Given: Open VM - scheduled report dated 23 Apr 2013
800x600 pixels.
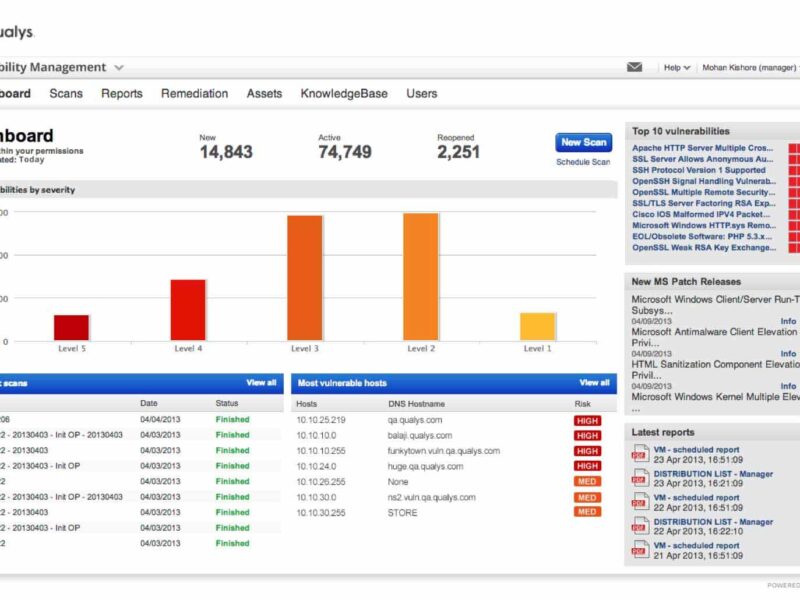Looking at the screenshot, I should [696, 449].
